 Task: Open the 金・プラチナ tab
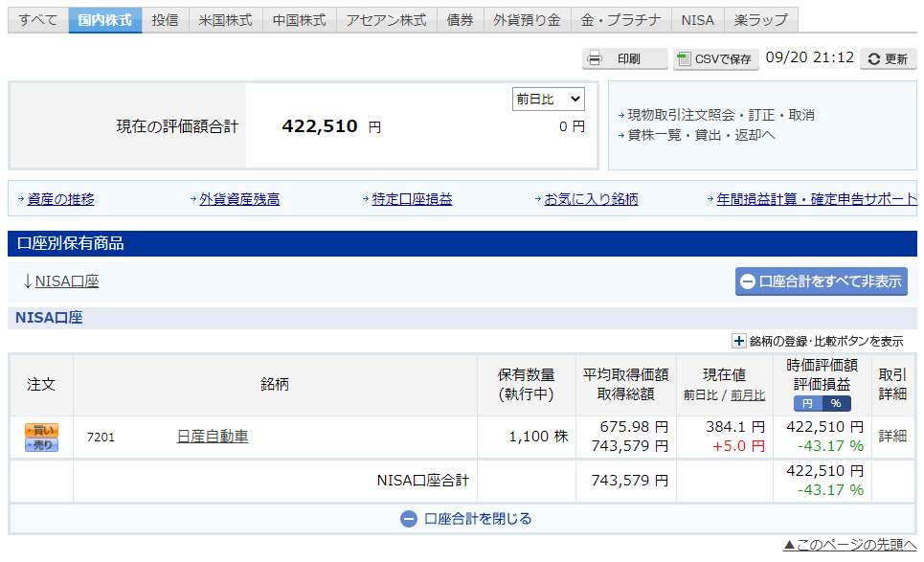(620, 20)
